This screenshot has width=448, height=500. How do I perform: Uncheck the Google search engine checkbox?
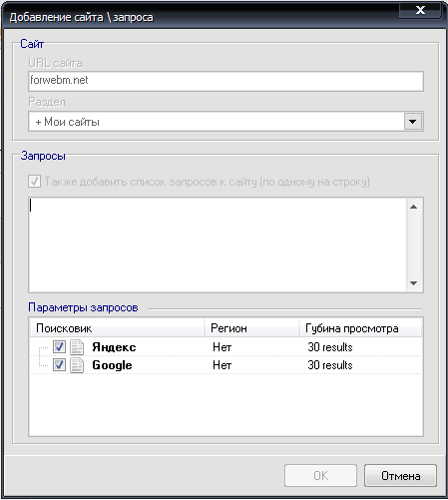click(59, 365)
